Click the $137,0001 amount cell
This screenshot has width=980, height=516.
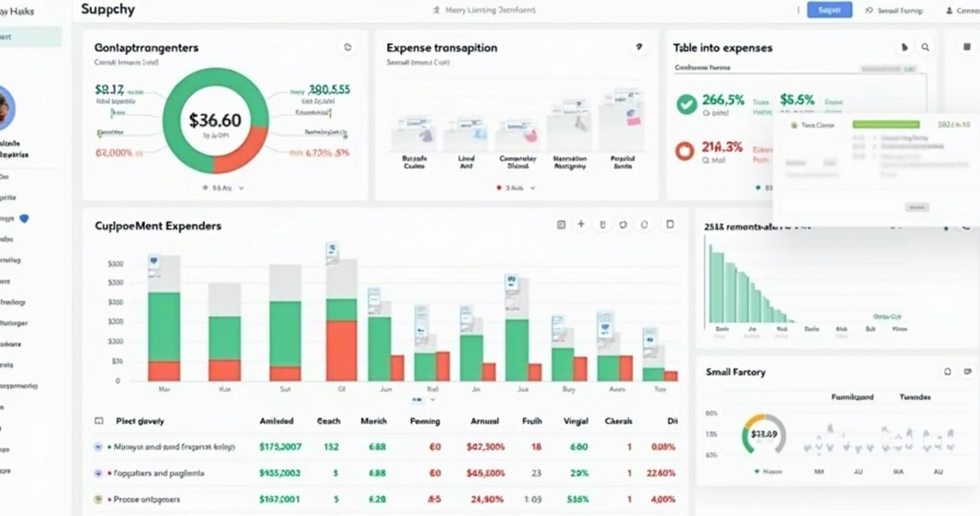click(x=280, y=499)
